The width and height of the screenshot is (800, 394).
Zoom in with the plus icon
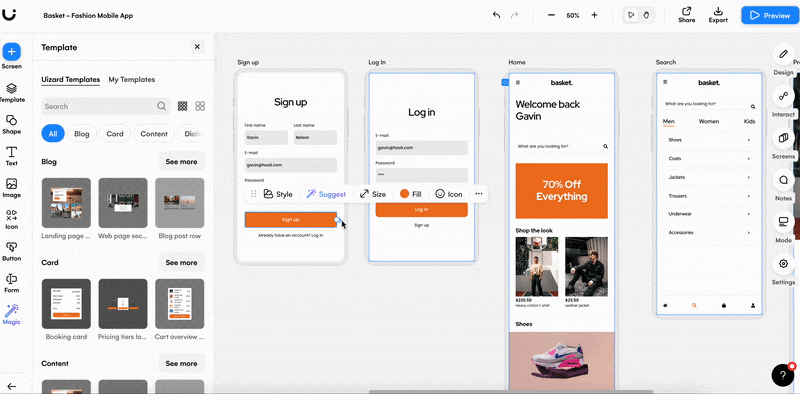point(594,15)
